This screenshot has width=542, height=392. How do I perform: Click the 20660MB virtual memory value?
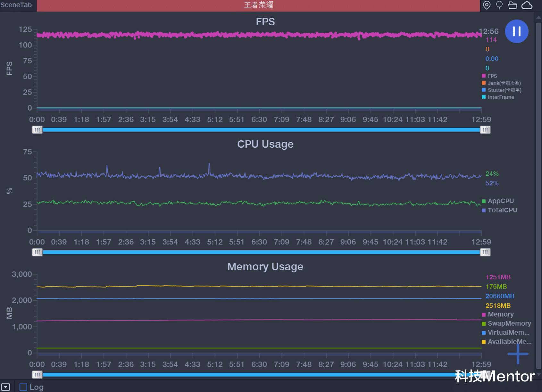click(500, 296)
